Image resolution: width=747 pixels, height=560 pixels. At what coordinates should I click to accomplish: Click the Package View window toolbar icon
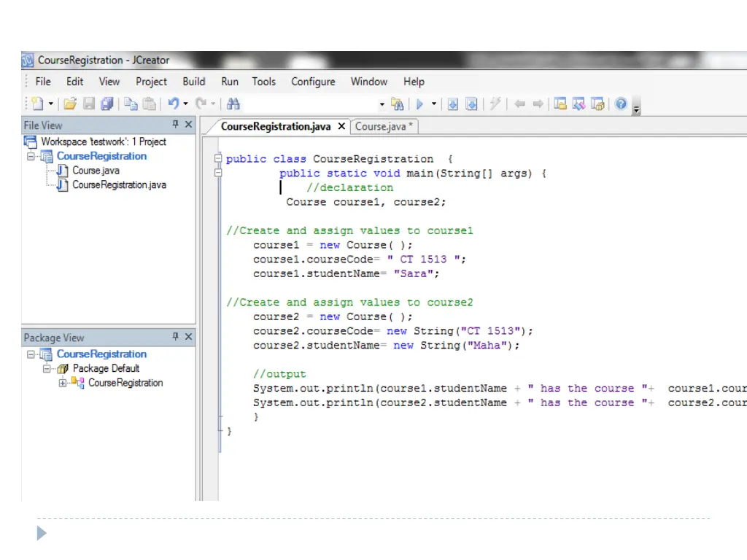(597, 104)
